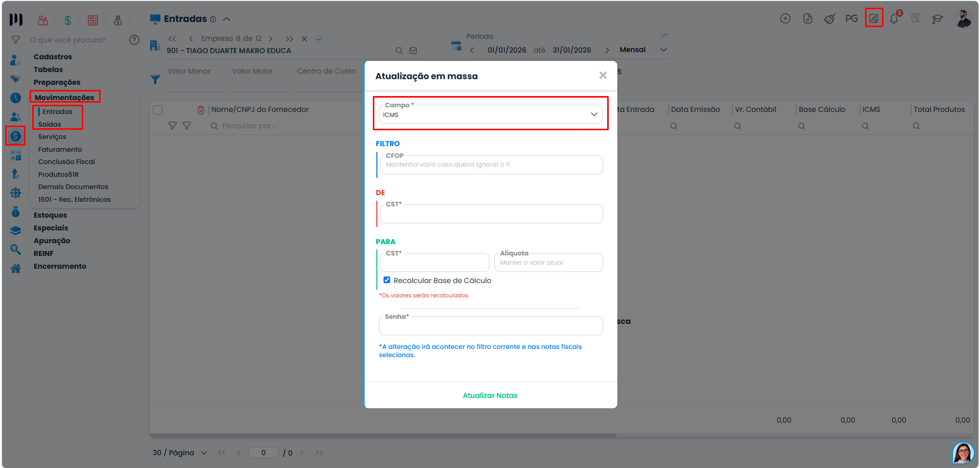
Task: Toggle the checkbox next to company navigation
Action: click(x=319, y=39)
